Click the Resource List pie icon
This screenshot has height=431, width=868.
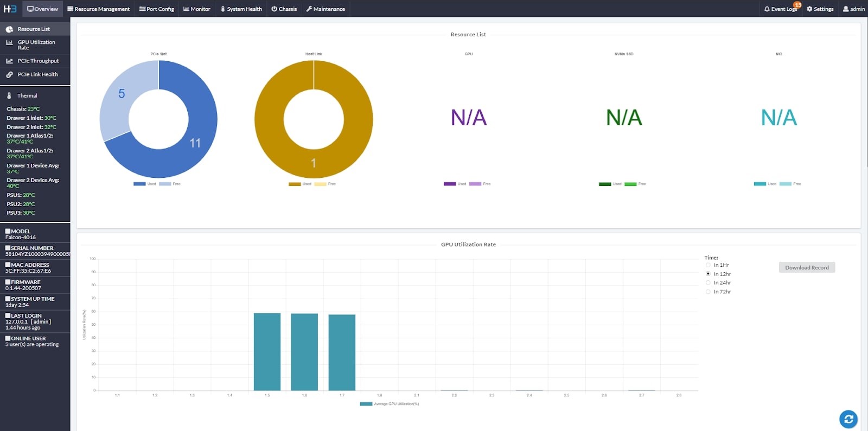(x=9, y=29)
